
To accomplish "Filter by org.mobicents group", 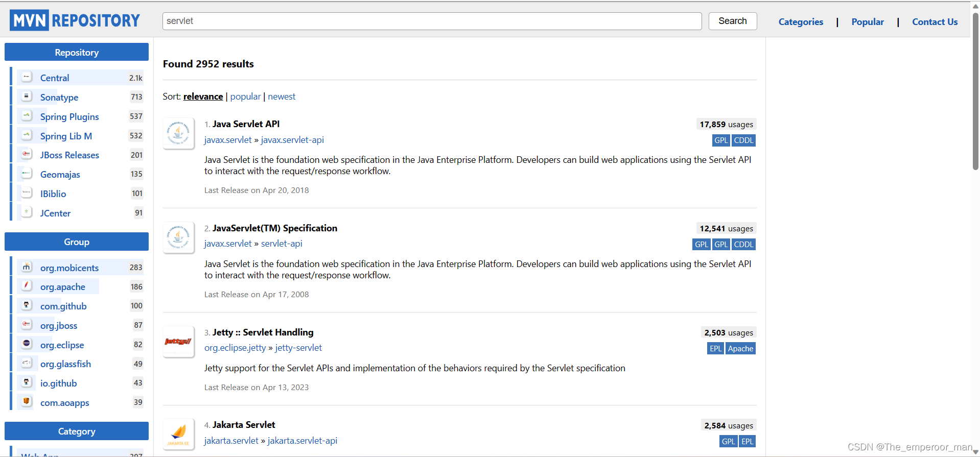I will 69,268.
